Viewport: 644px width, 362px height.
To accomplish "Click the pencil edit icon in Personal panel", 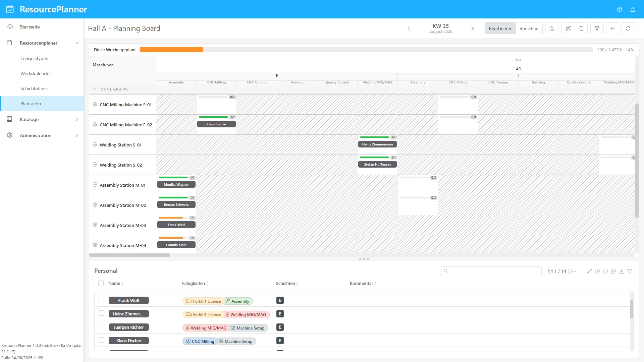I will pos(589,271).
